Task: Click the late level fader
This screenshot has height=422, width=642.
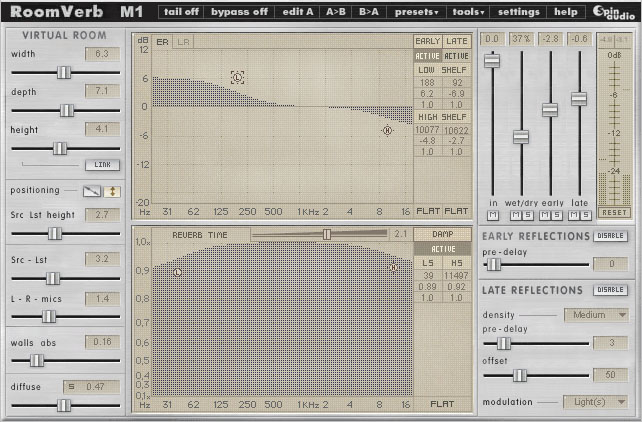Action: click(x=579, y=99)
